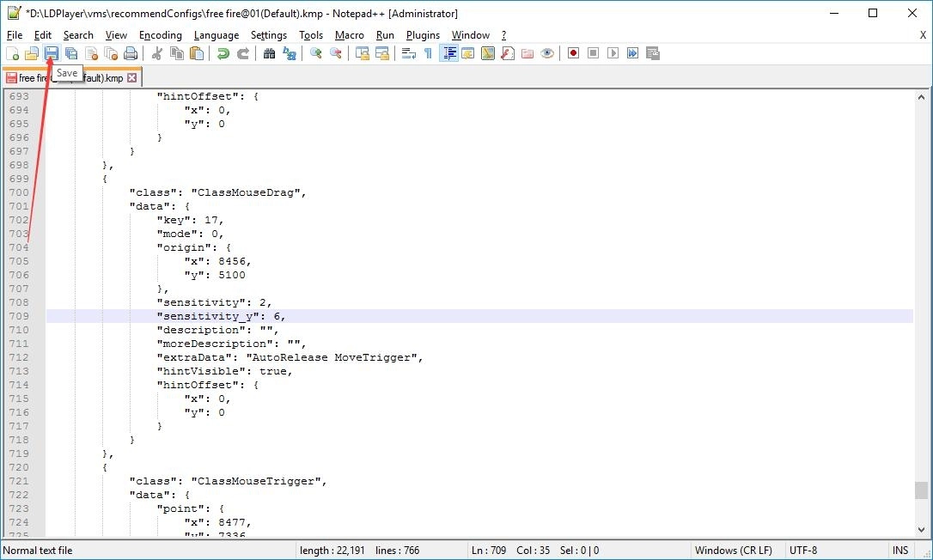Image resolution: width=933 pixels, height=560 pixels.
Task: Expand the Macro menu
Action: click(349, 35)
